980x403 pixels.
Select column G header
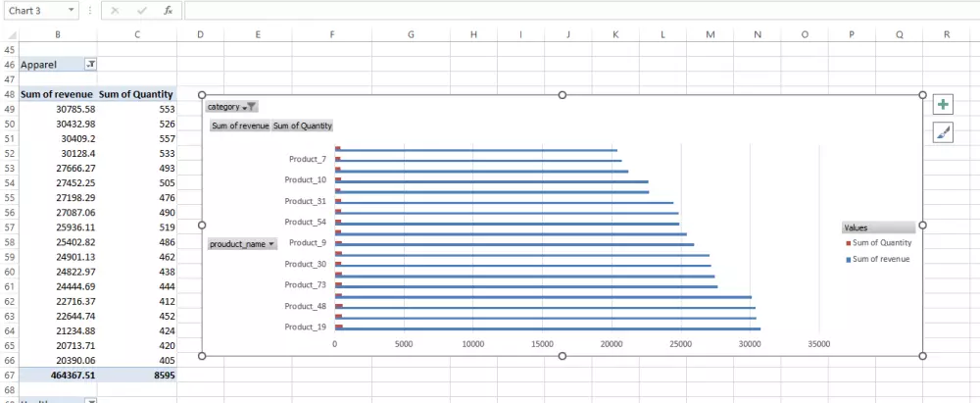(411, 35)
